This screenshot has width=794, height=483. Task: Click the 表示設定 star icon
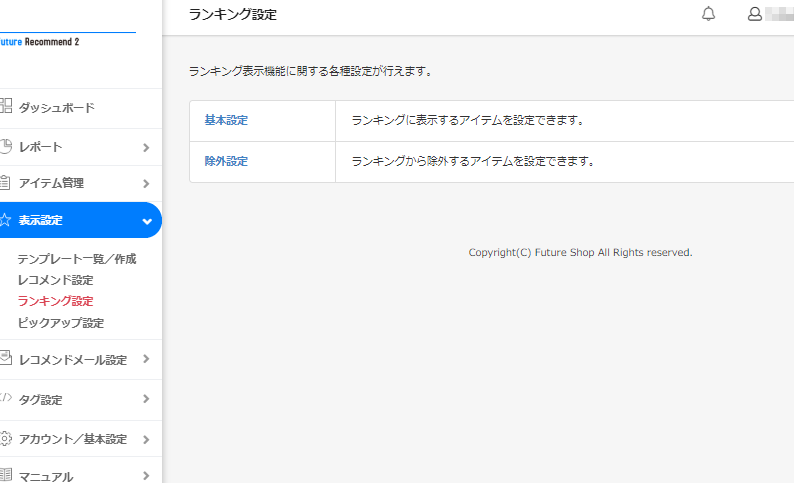5,220
